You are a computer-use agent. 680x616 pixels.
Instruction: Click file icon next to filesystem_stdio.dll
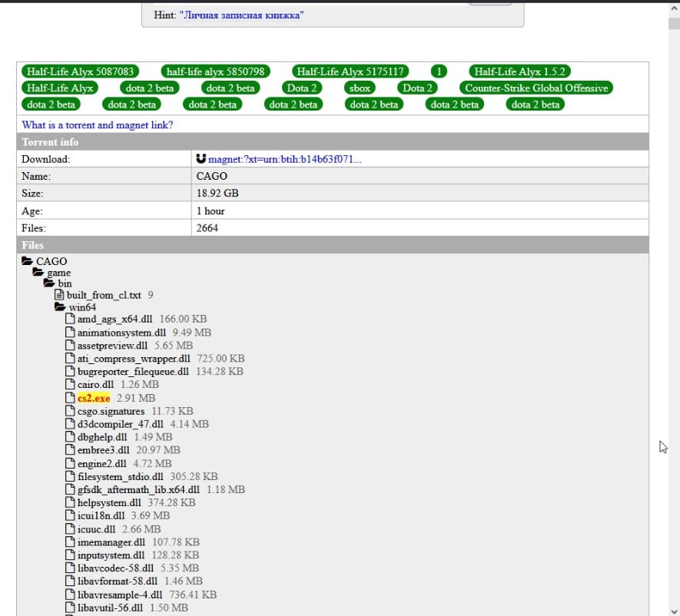click(x=70, y=476)
